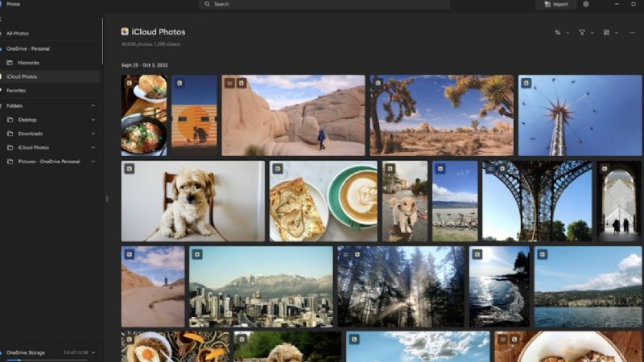
Task: Click badge icon on fluffy dog chair photo
Action: click(x=129, y=169)
